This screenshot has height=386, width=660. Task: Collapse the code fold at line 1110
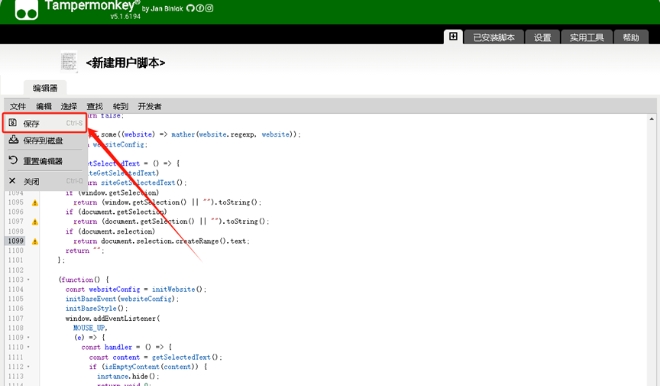(x=28, y=347)
